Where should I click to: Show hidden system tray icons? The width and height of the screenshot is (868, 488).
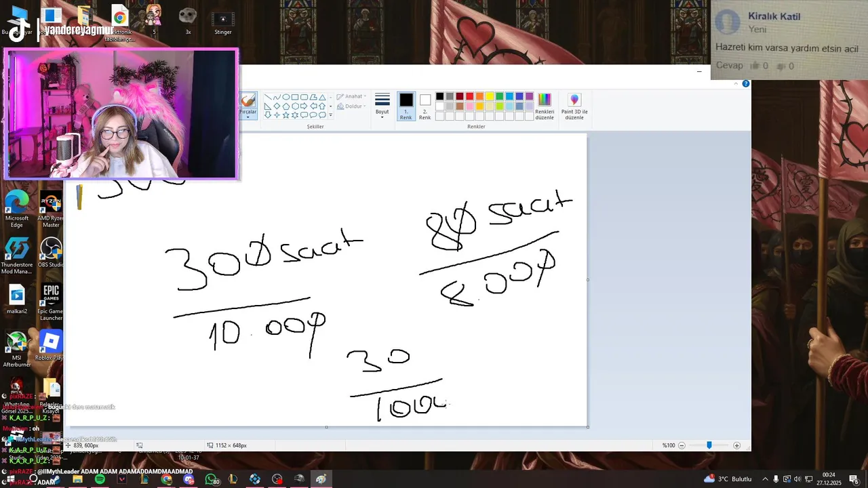(x=765, y=479)
